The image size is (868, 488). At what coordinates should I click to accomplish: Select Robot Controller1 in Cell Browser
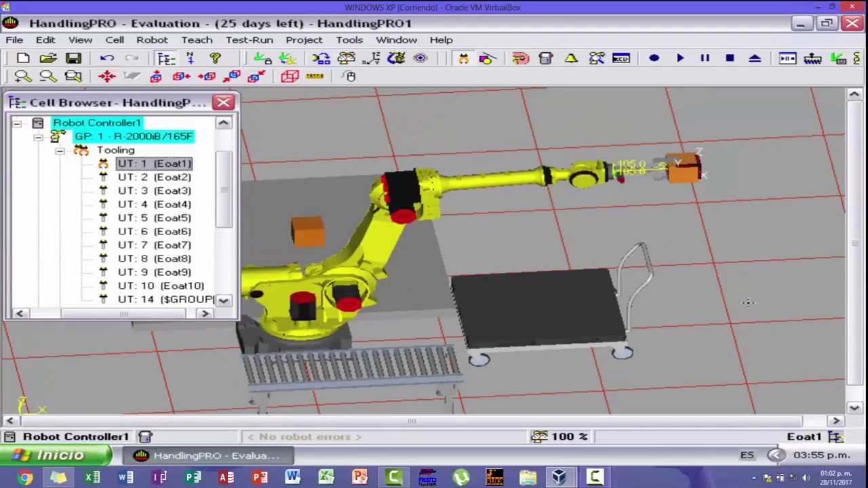[97, 123]
